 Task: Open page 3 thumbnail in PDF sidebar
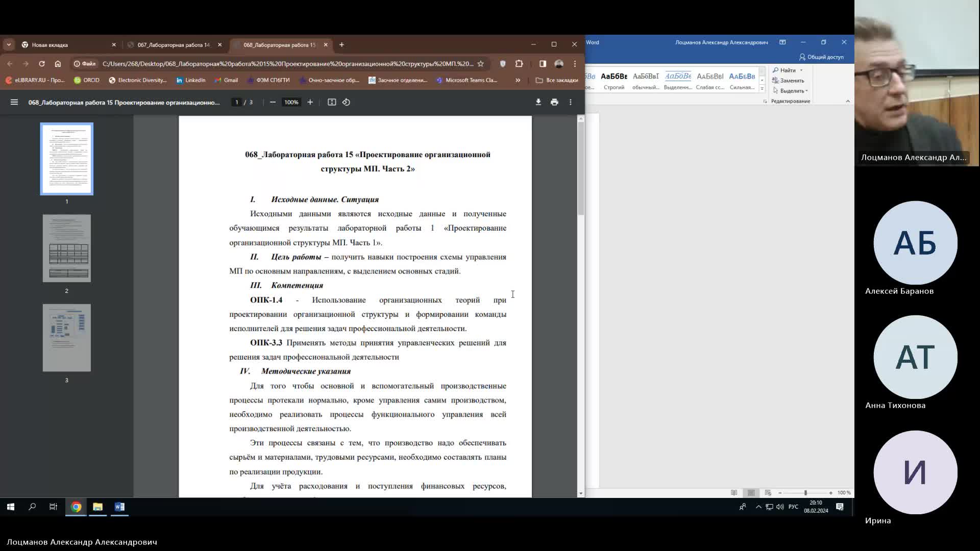66,338
